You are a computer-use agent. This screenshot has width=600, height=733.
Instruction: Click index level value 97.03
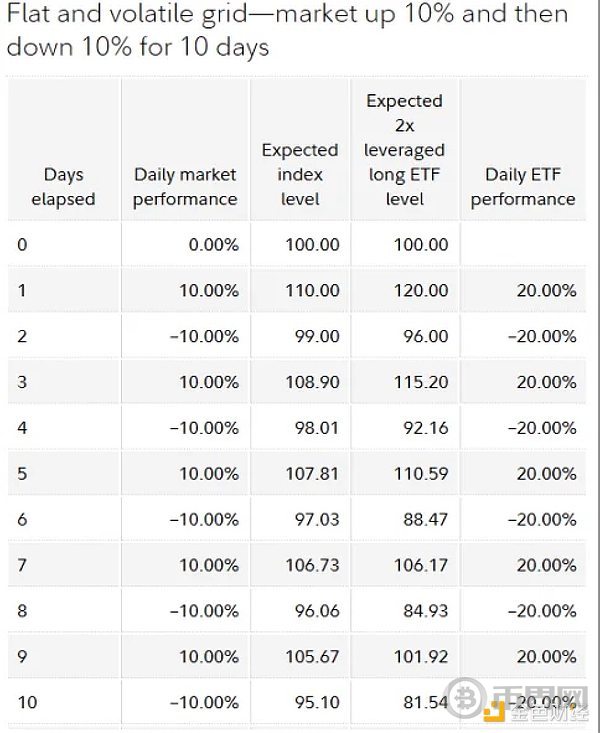tap(317, 519)
